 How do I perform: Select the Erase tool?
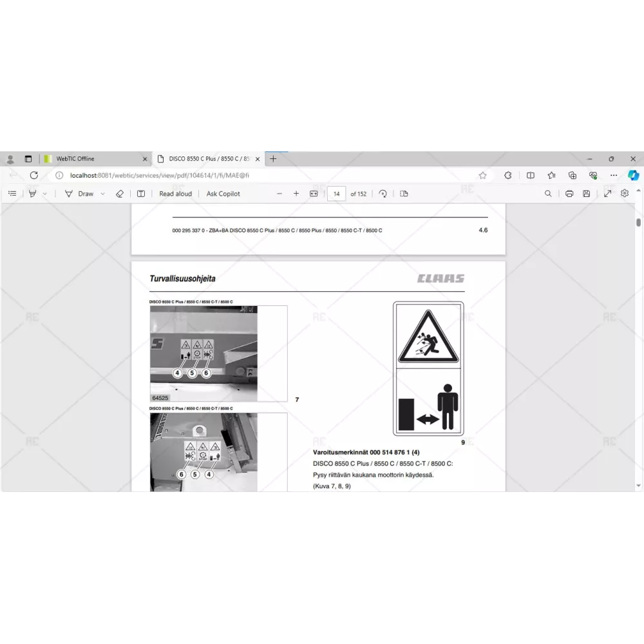coord(119,193)
